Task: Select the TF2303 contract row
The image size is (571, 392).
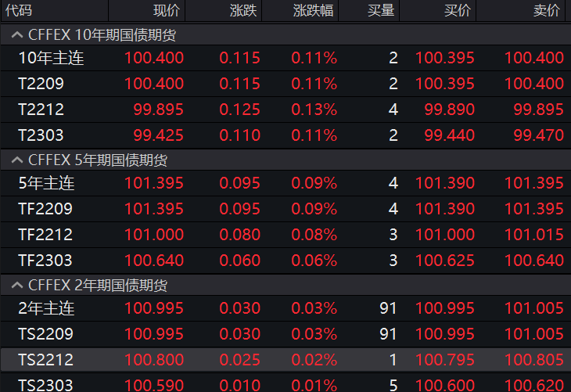Action: (x=45, y=261)
